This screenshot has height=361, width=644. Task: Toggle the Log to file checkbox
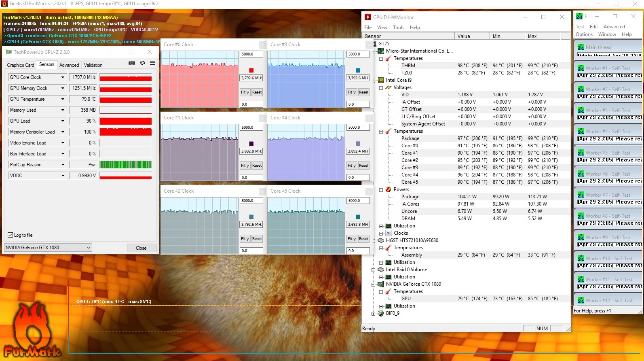point(11,235)
